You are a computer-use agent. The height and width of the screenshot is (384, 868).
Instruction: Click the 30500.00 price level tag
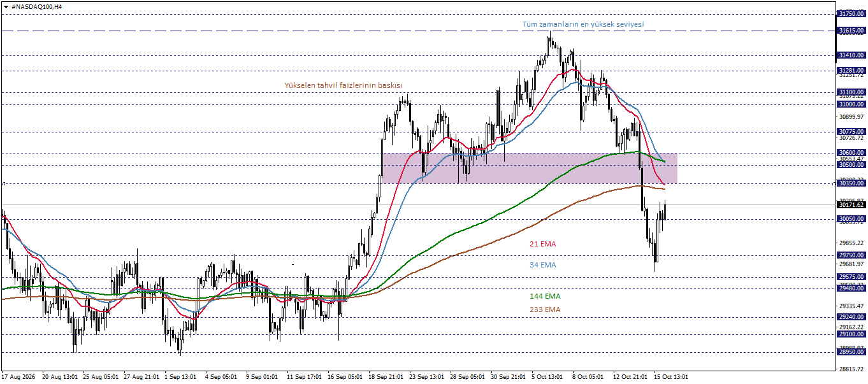pos(851,165)
